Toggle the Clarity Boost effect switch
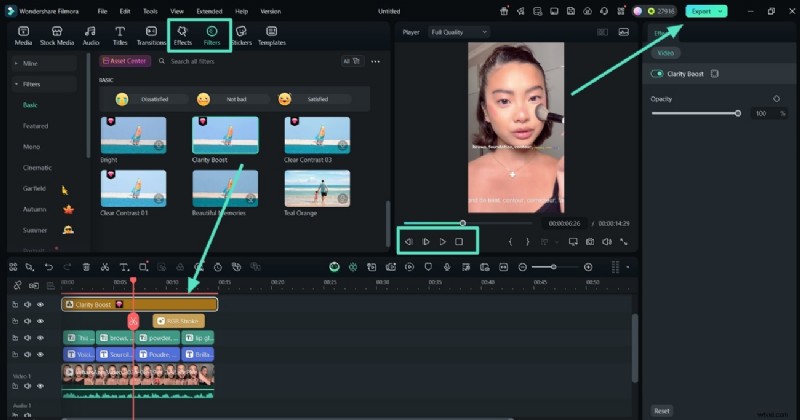This screenshot has height=420, width=800. coord(657,74)
